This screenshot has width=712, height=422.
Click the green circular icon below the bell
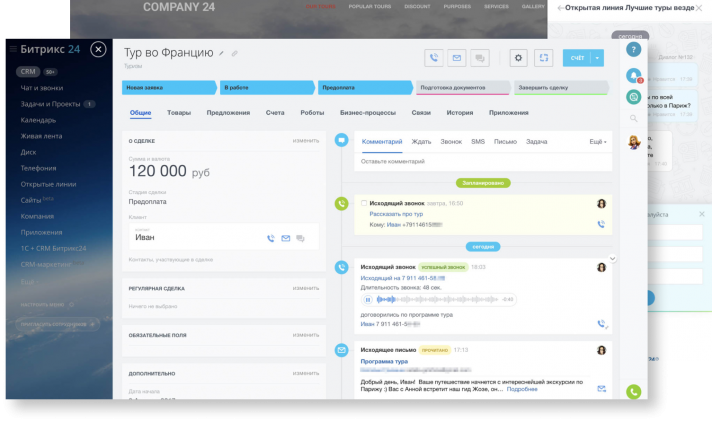click(633, 97)
